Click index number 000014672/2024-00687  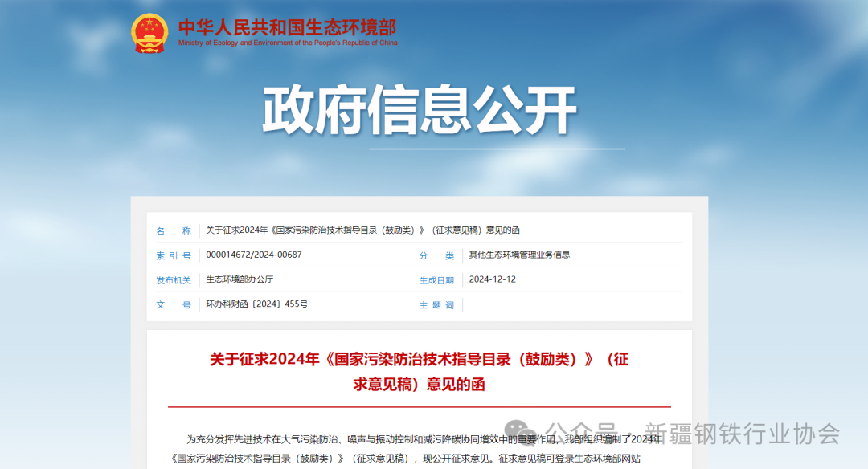point(254,255)
